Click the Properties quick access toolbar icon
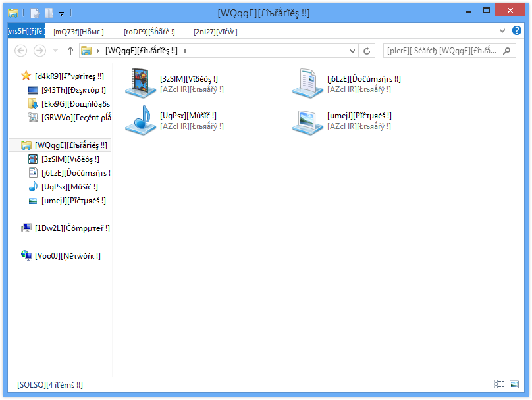532x400 pixels. click(35, 13)
